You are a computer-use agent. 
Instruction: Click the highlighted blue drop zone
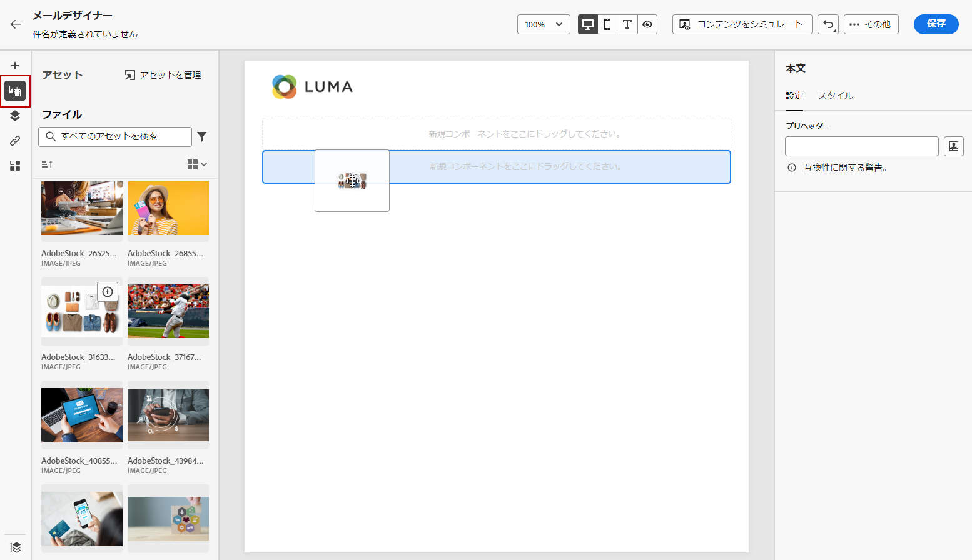tap(497, 167)
